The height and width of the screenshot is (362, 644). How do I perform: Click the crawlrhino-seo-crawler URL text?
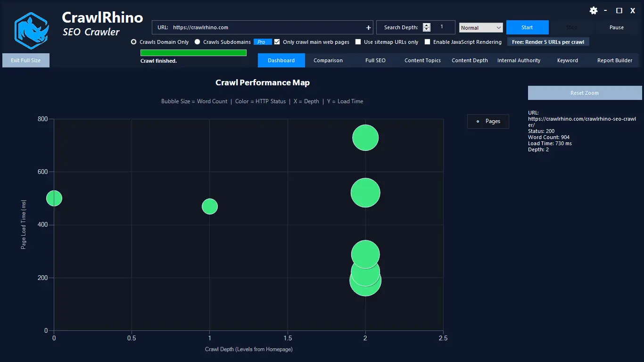(582, 122)
